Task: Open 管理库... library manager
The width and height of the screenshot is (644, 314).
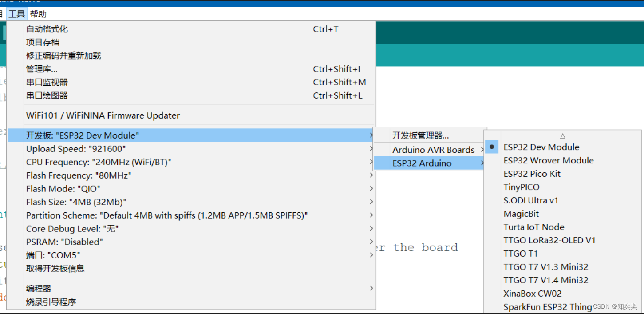Action: point(192,69)
